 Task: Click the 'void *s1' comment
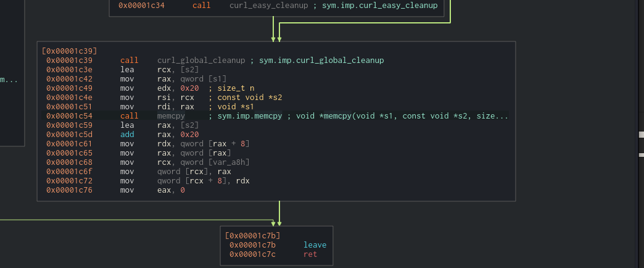(x=236, y=107)
